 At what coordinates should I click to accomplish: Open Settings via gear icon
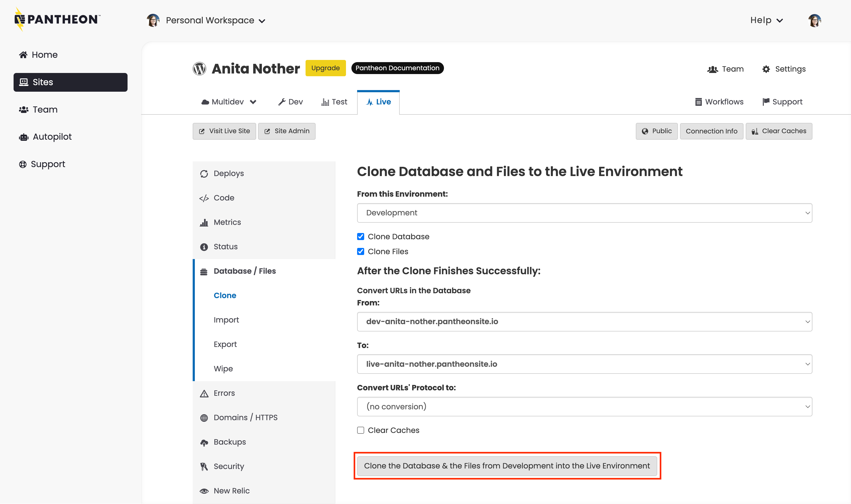coord(766,69)
